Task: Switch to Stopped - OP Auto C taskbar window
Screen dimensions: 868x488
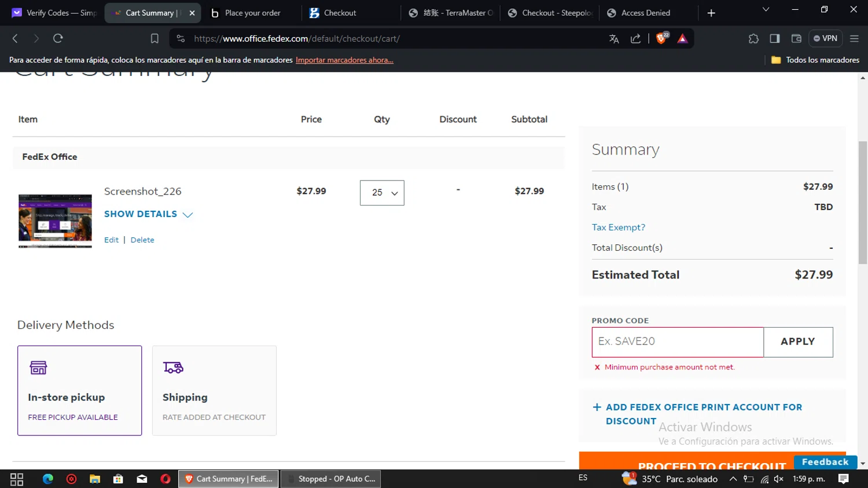Action: [330, 479]
